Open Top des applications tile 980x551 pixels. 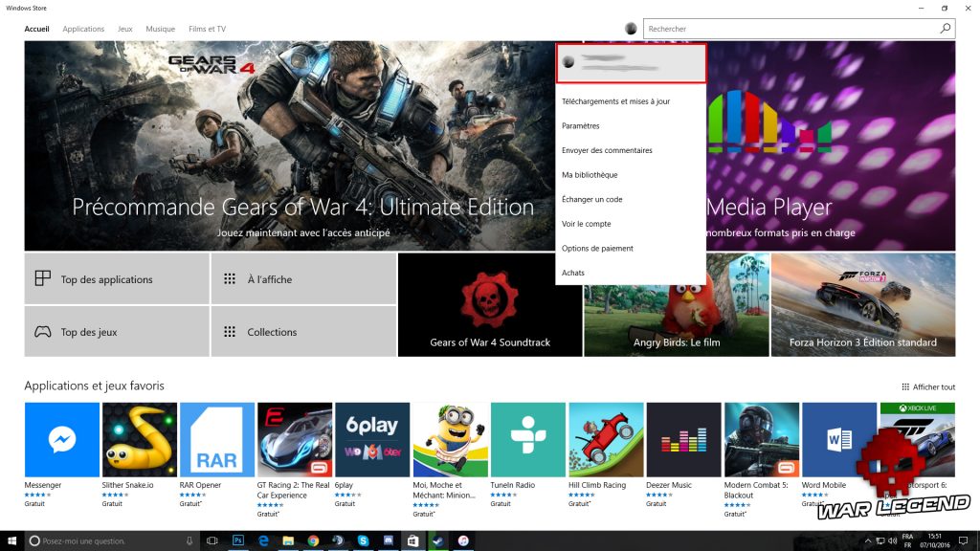(x=117, y=279)
